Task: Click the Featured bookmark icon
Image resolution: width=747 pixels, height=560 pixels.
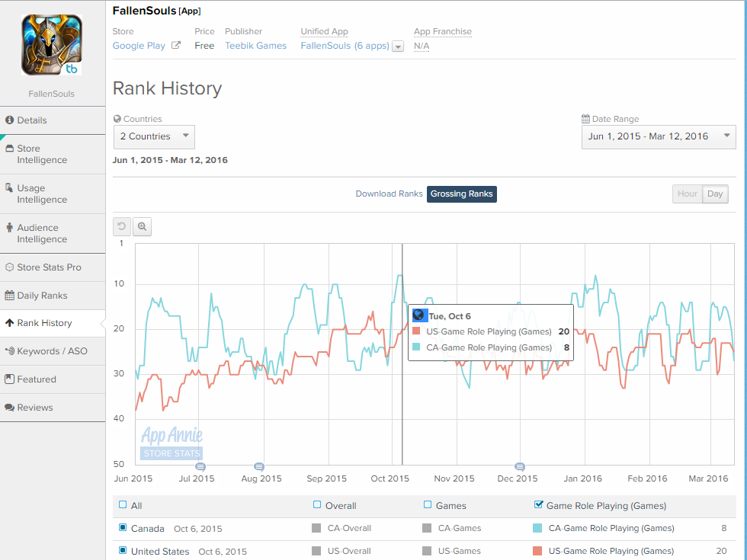Action: pyautogui.click(x=9, y=379)
